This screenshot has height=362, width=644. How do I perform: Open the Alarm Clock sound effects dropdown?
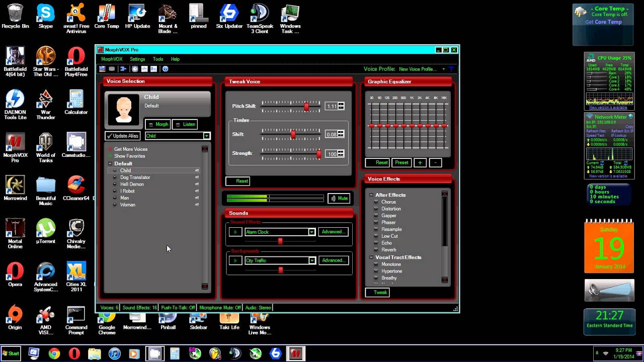[311, 232]
